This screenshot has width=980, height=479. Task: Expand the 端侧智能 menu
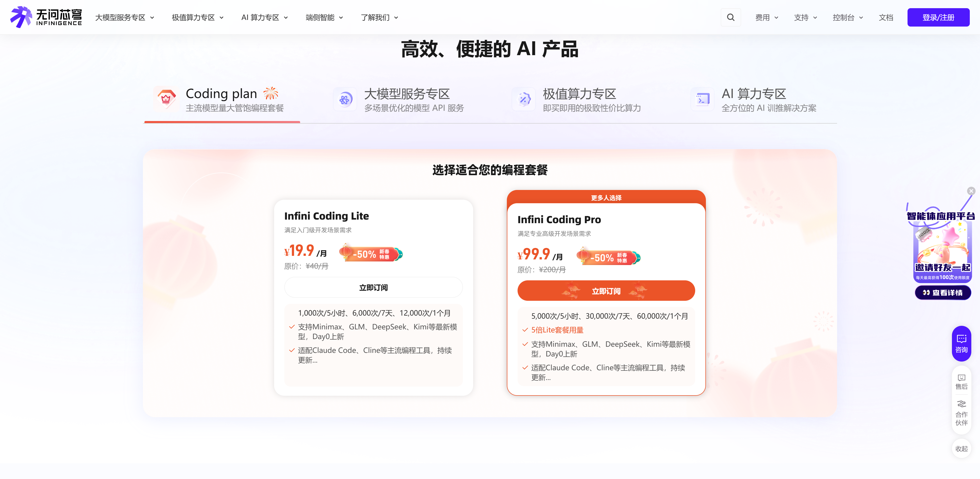pos(324,18)
